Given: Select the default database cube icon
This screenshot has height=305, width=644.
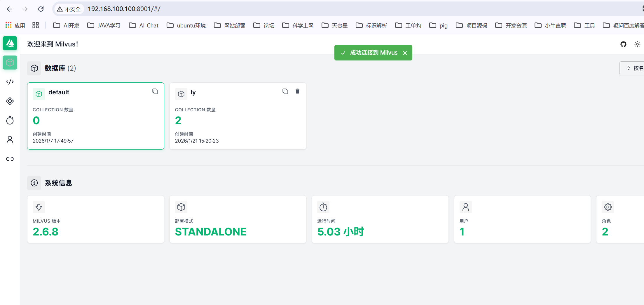Looking at the screenshot, I should tap(39, 94).
